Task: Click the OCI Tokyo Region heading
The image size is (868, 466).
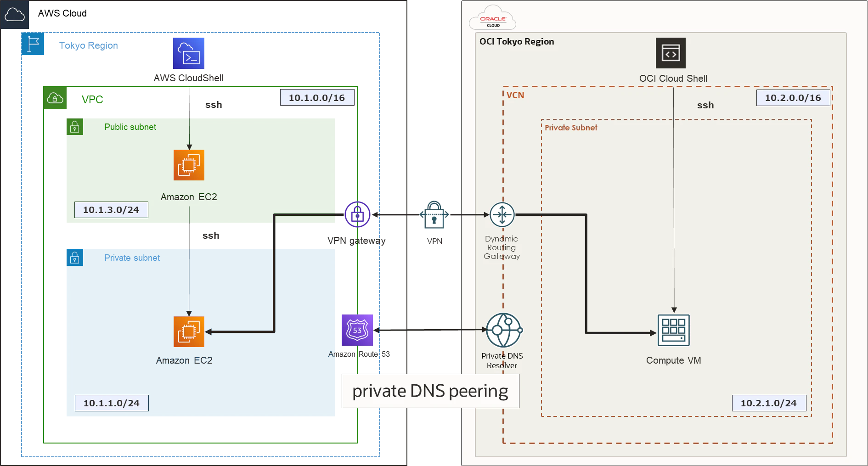Action: pyautogui.click(x=517, y=41)
